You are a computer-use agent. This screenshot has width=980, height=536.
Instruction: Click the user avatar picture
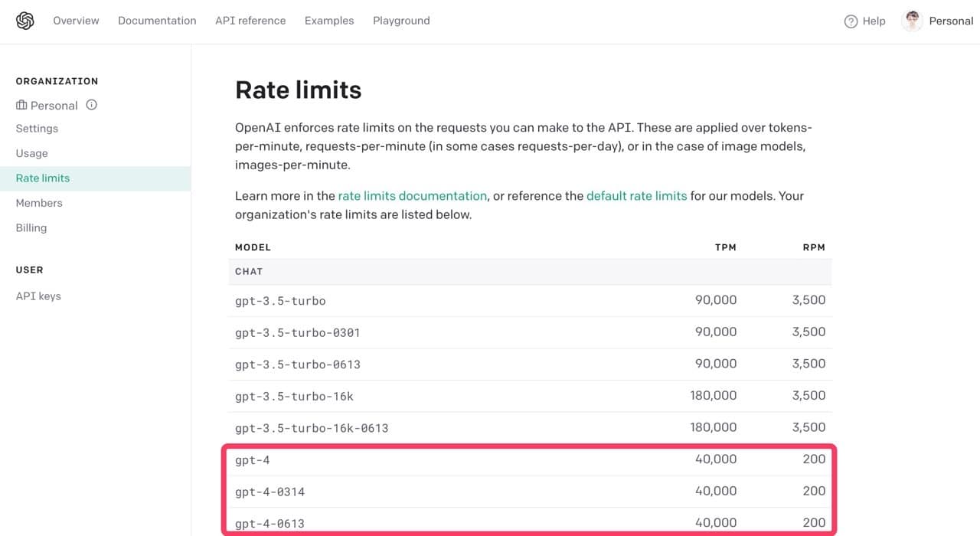pyautogui.click(x=912, y=21)
